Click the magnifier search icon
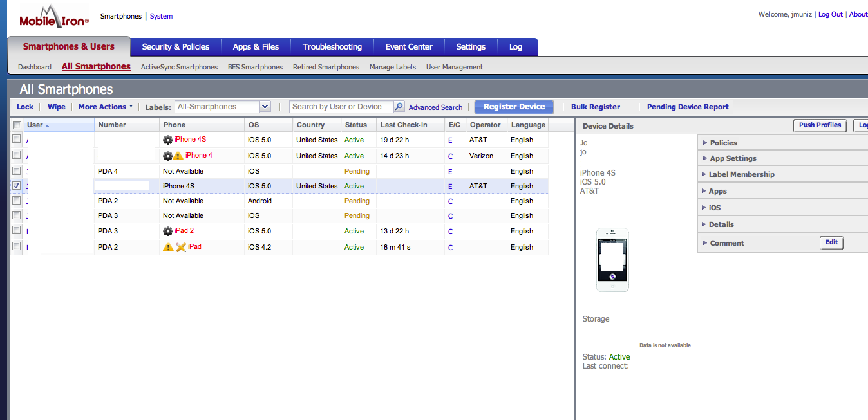 [399, 107]
